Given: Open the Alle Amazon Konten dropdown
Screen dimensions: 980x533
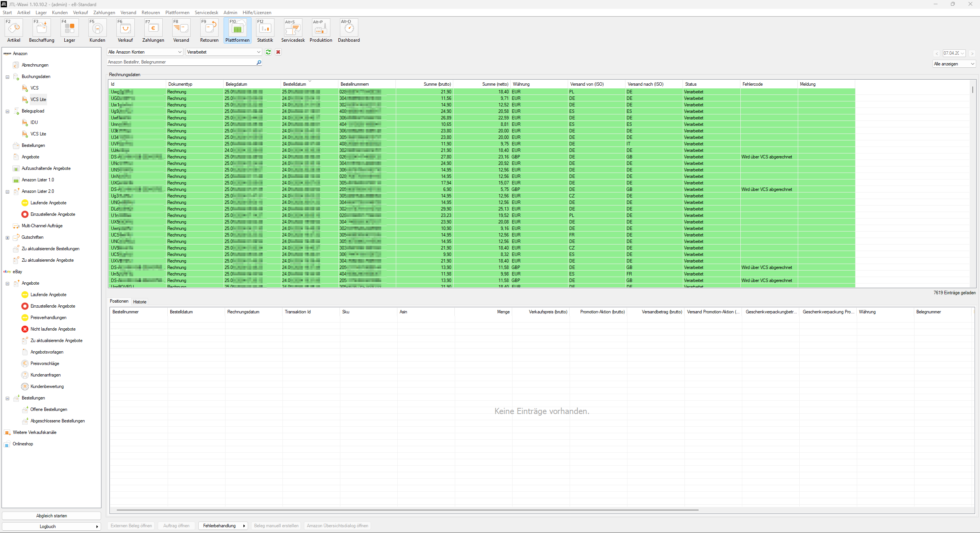Looking at the screenshot, I should pyautogui.click(x=180, y=52).
